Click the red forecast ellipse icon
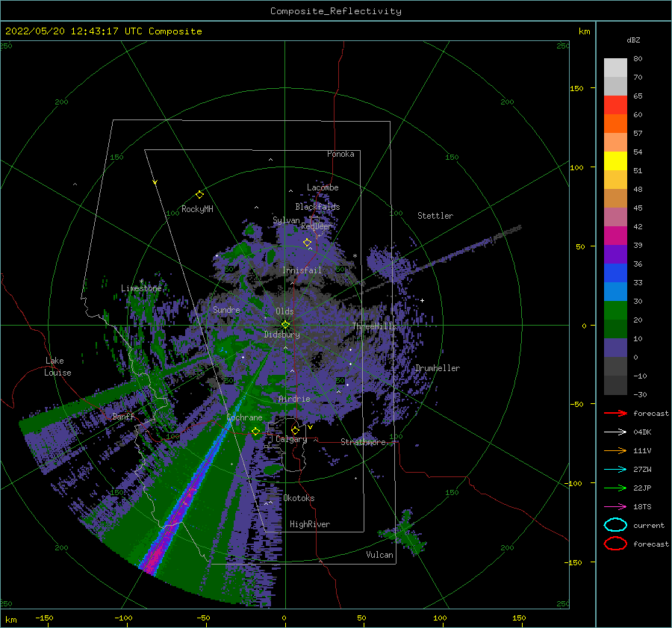 coord(615,544)
